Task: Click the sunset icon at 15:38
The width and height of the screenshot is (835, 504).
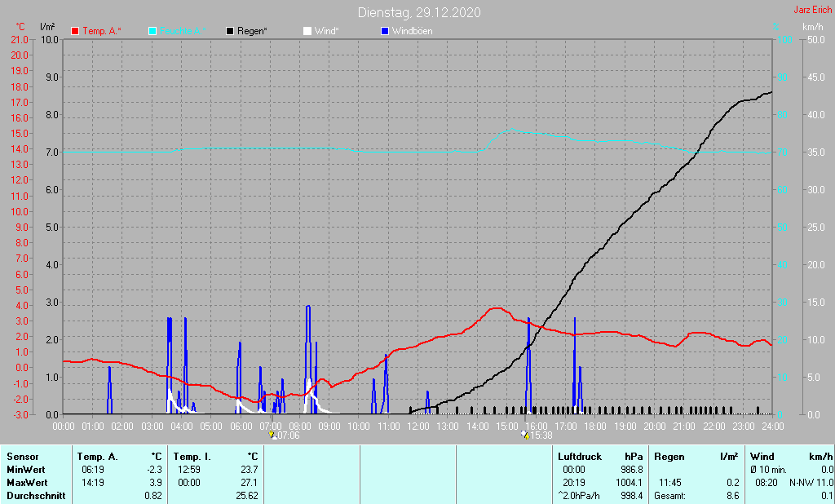Action: 525,435
